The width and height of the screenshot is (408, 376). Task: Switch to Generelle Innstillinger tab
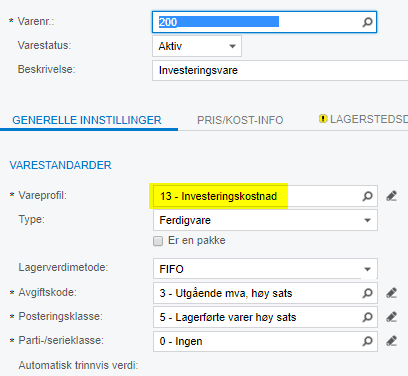click(87, 120)
